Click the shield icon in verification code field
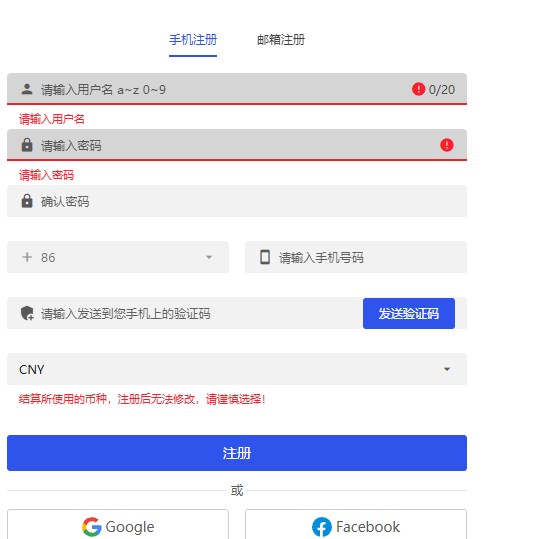 27,313
